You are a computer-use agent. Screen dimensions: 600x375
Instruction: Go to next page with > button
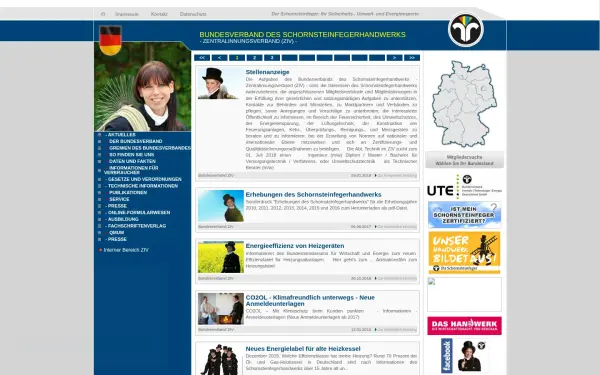point(395,58)
